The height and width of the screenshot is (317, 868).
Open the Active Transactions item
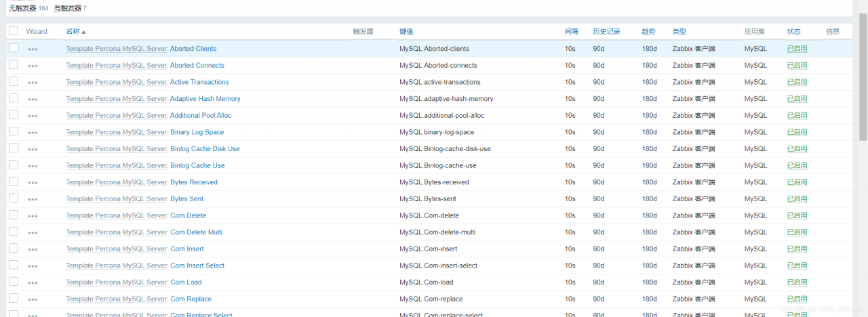point(199,82)
